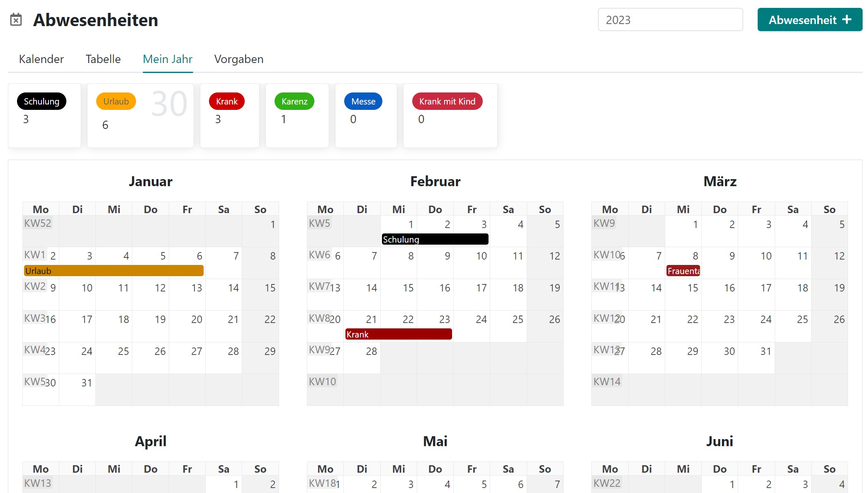Click the Abwesenheit plus button
Screen dimensions: 868x493
[x=809, y=19]
